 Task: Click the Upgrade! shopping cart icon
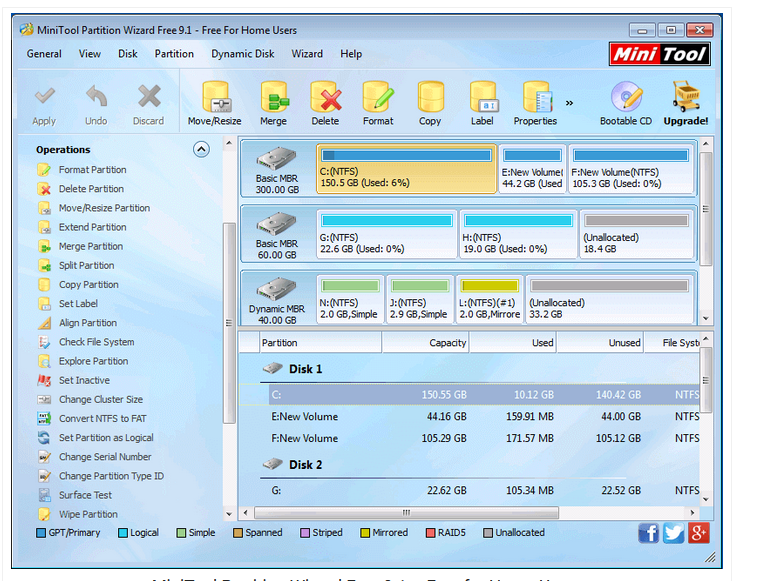tap(686, 96)
